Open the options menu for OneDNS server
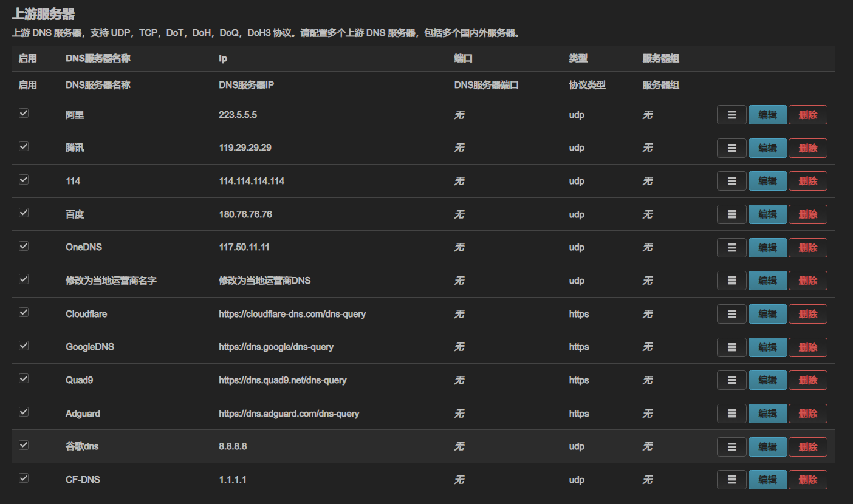853x504 pixels. tap(731, 247)
